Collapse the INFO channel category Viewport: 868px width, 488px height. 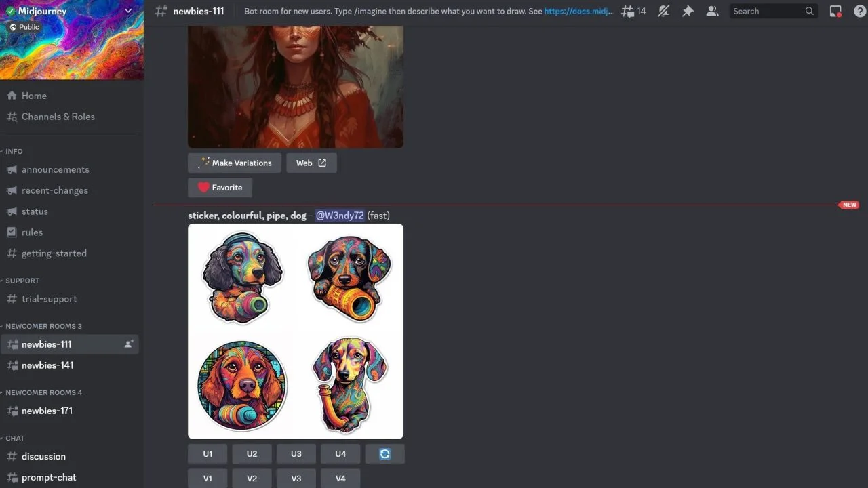tap(14, 151)
